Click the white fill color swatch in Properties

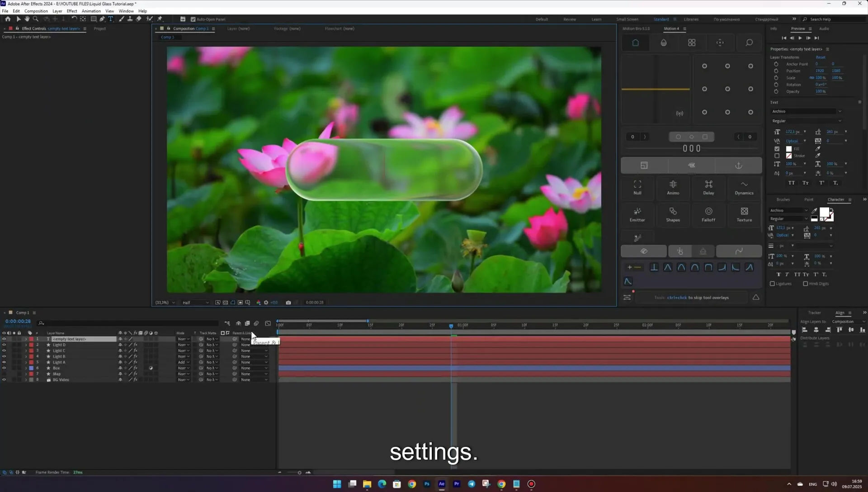(x=789, y=149)
